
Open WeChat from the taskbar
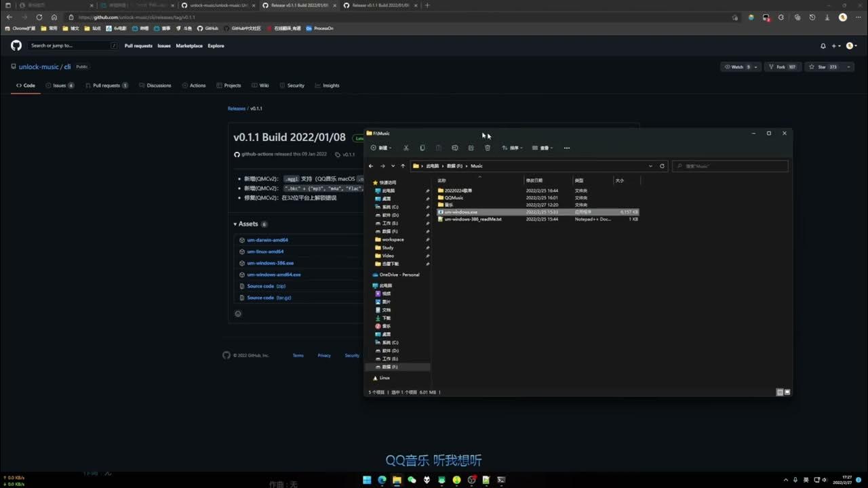coord(412,480)
